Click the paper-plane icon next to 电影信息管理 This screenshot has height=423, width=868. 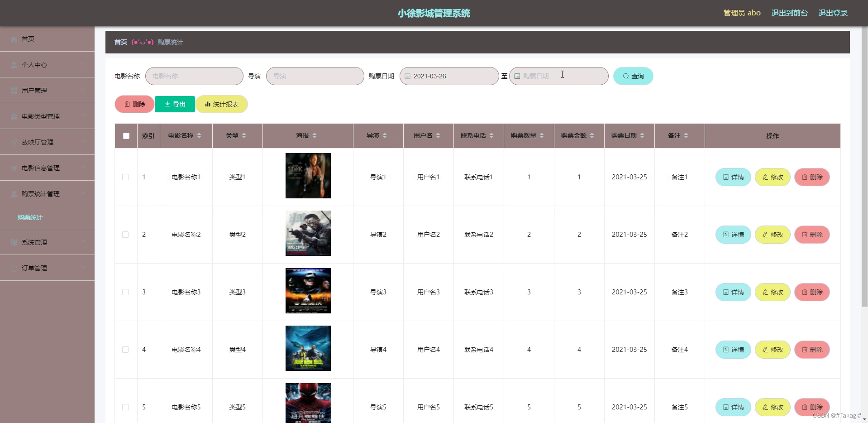[x=14, y=168]
